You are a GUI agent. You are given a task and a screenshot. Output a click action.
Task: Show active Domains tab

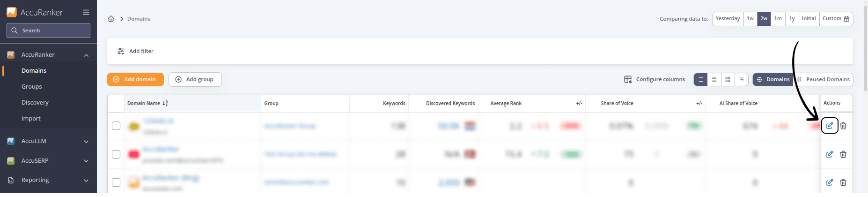coord(773,79)
